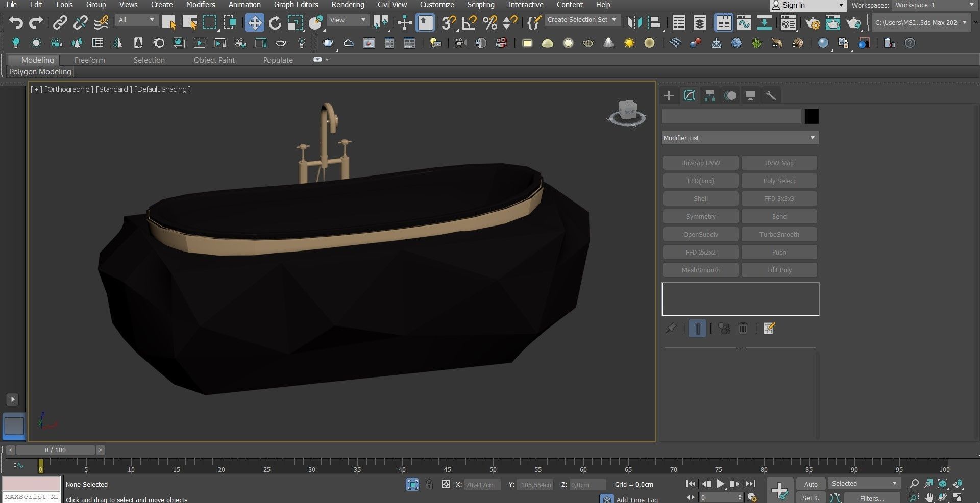Click the Redo arrow icon

coord(36,22)
